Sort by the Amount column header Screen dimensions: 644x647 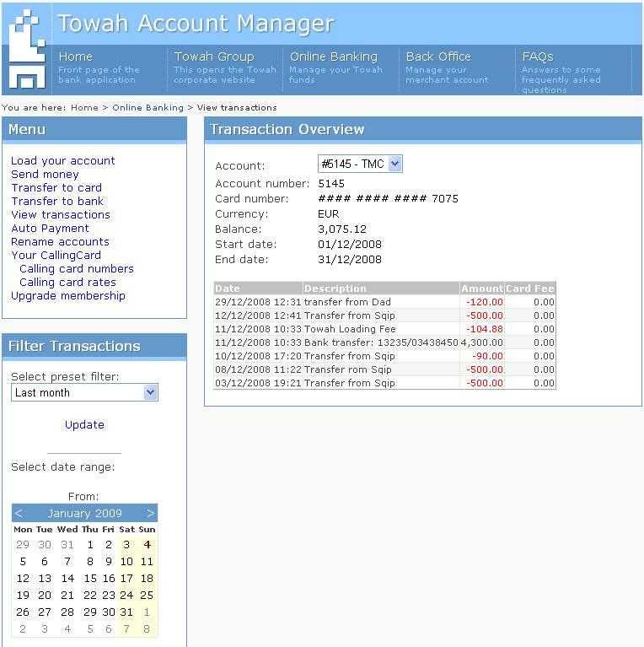[x=481, y=288]
